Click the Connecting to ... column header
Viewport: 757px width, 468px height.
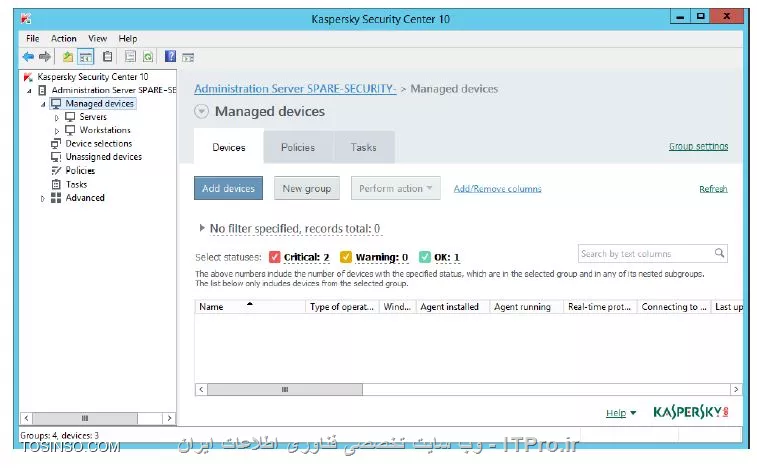674,307
